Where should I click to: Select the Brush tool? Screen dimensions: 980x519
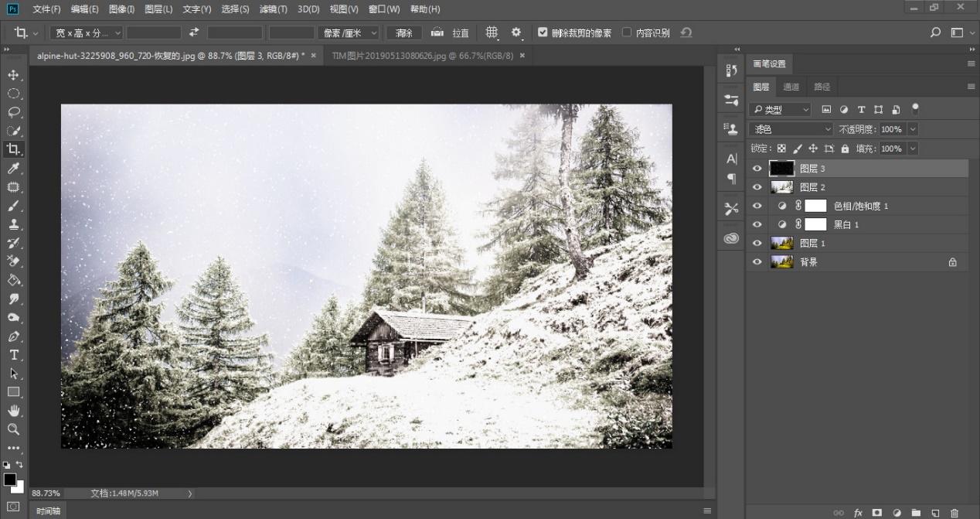13,206
